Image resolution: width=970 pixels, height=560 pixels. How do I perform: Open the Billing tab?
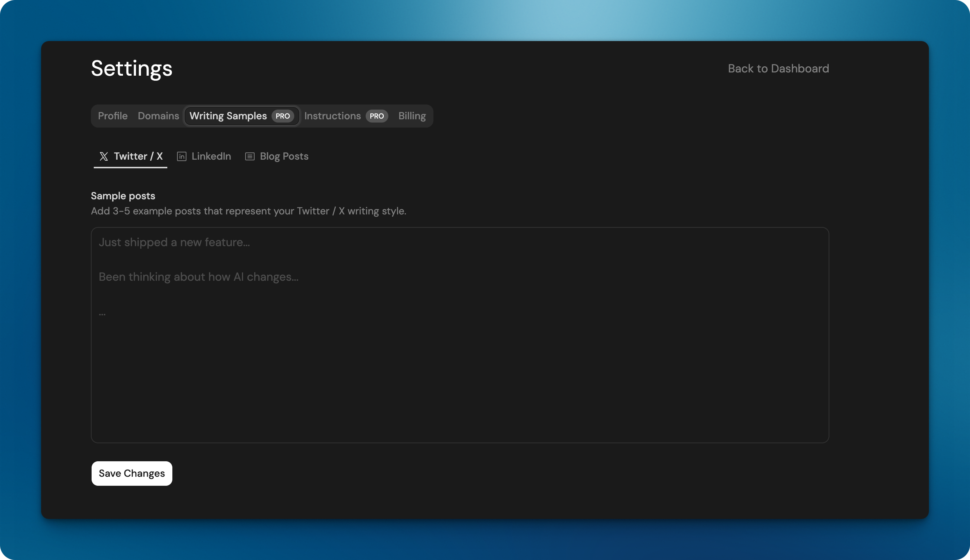pyautogui.click(x=412, y=116)
